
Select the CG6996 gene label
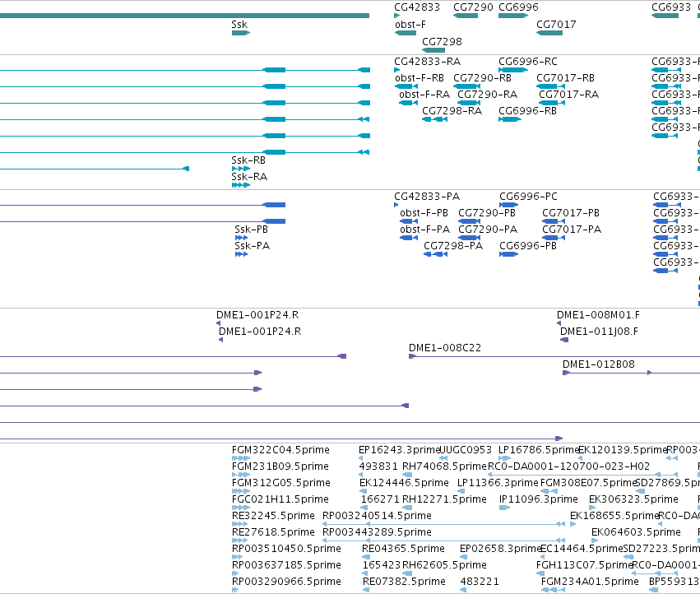518,7
